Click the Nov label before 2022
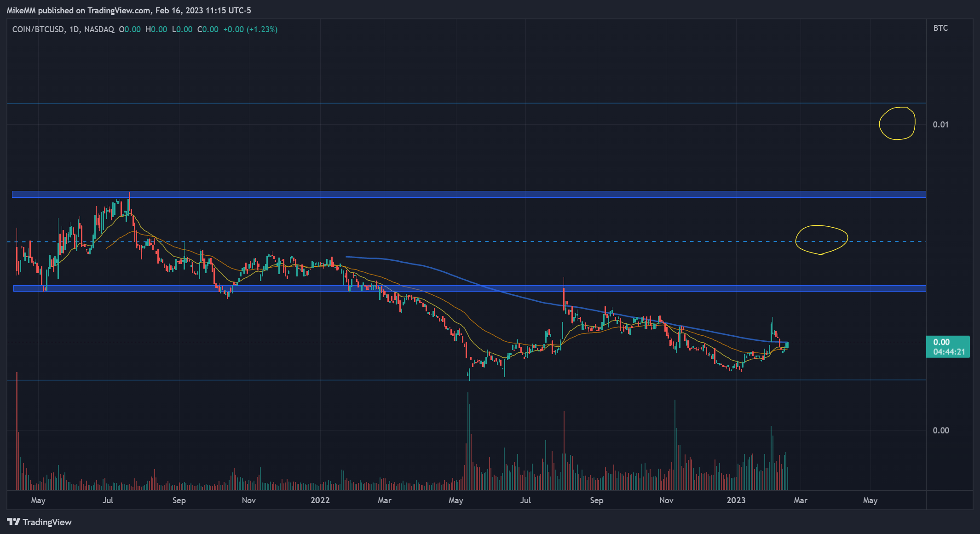 tap(248, 500)
